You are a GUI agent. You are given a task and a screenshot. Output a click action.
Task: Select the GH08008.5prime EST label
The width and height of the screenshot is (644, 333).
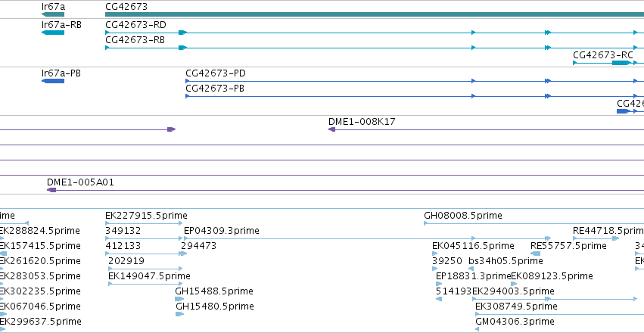pyautogui.click(x=463, y=216)
